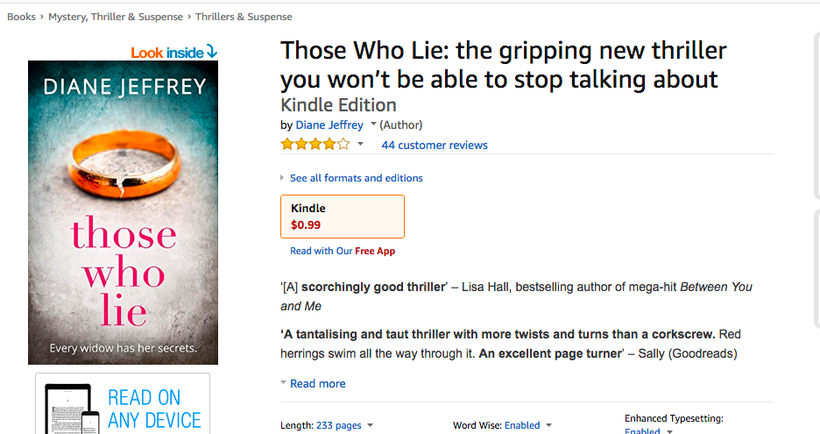The height and width of the screenshot is (434, 820).
Task: Click the tablet and phone device icon
Action: (x=72, y=409)
